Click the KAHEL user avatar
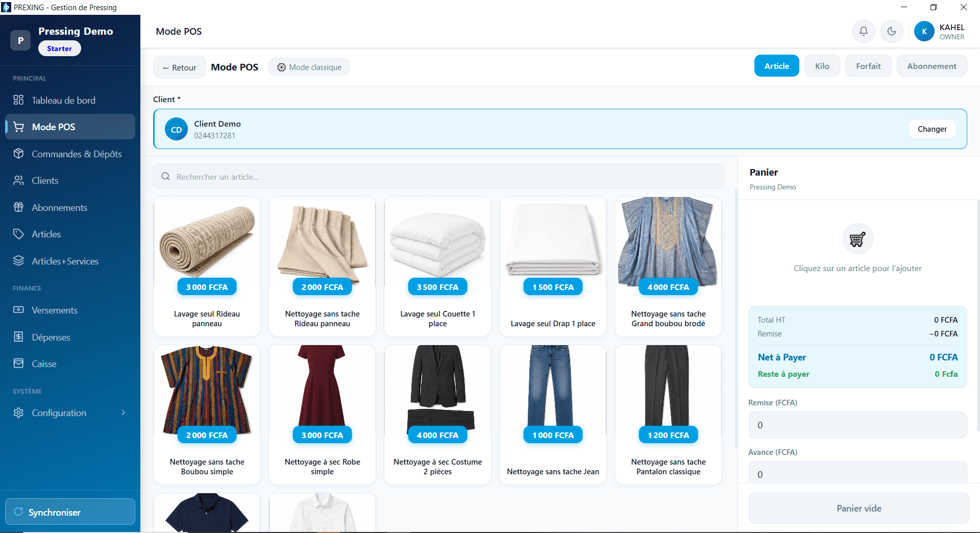 tap(924, 31)
